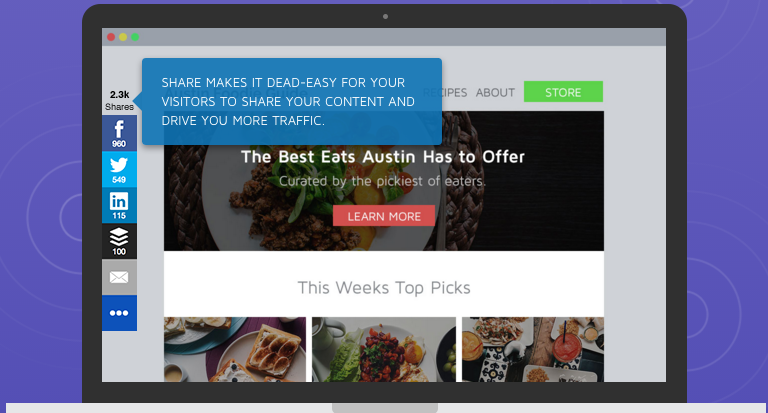View the drinks and tacos thumbnail

(x=533, y=349)
